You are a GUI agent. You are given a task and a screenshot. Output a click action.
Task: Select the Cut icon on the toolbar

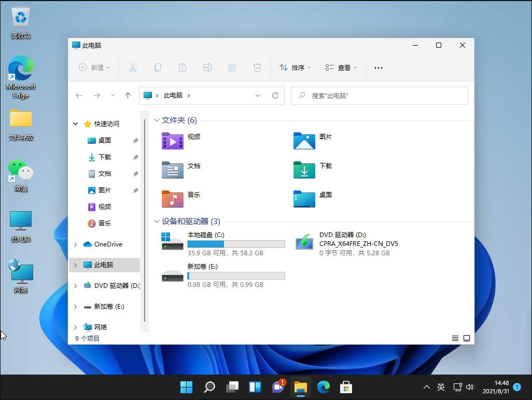pos(133,67)
